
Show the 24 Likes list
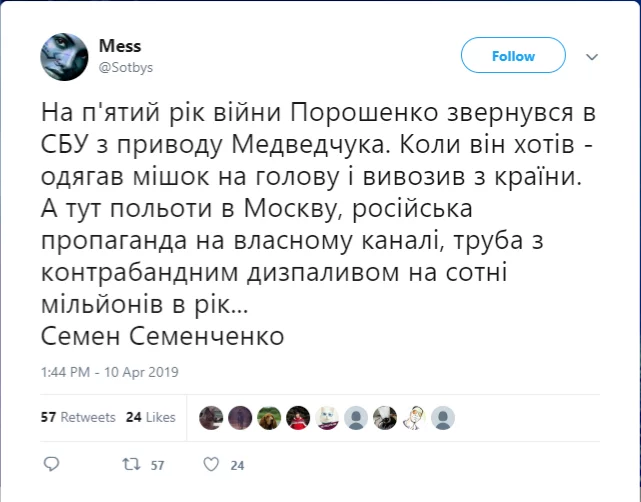point(151,417)
